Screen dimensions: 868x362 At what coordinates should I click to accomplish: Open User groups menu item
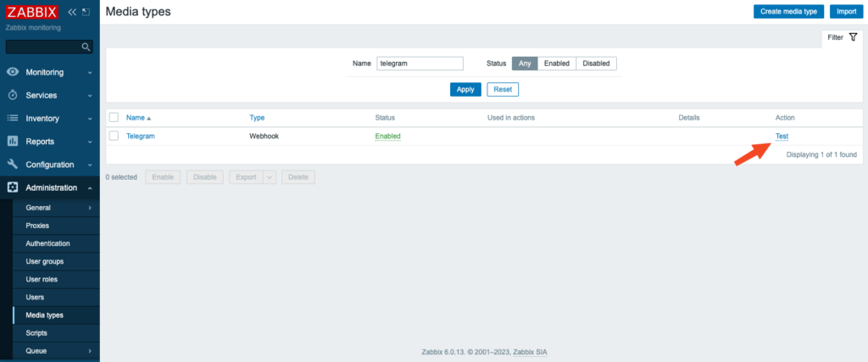[56, 261]
